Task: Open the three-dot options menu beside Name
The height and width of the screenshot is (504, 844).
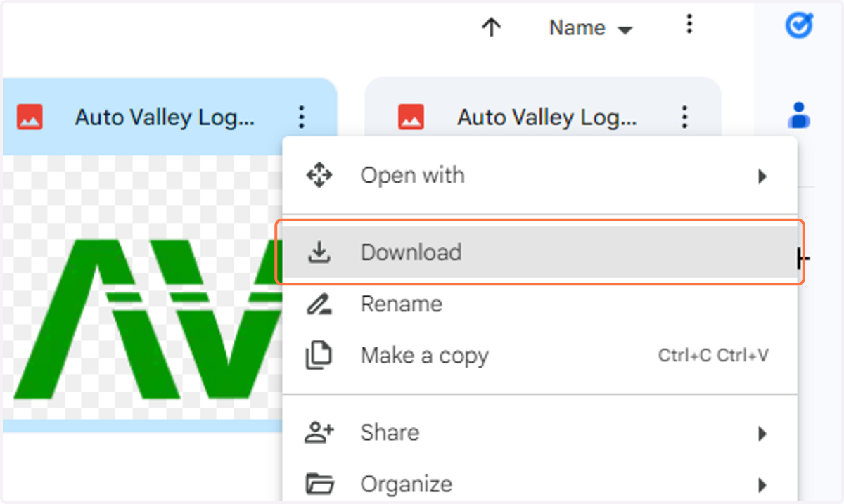Action: [689, 25]
